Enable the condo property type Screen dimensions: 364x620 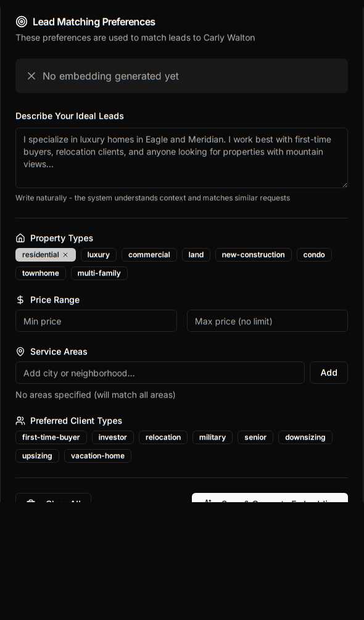point(314,255)
